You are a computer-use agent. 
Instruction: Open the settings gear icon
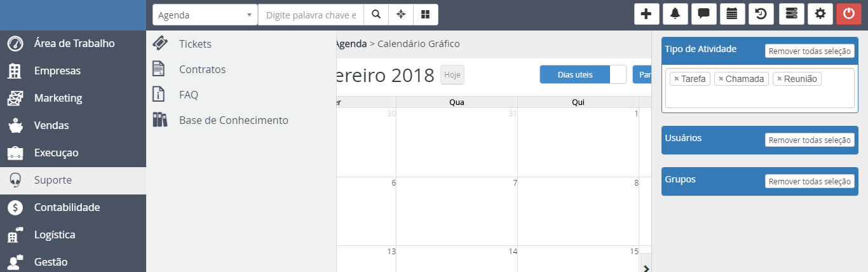click(820, 15)
